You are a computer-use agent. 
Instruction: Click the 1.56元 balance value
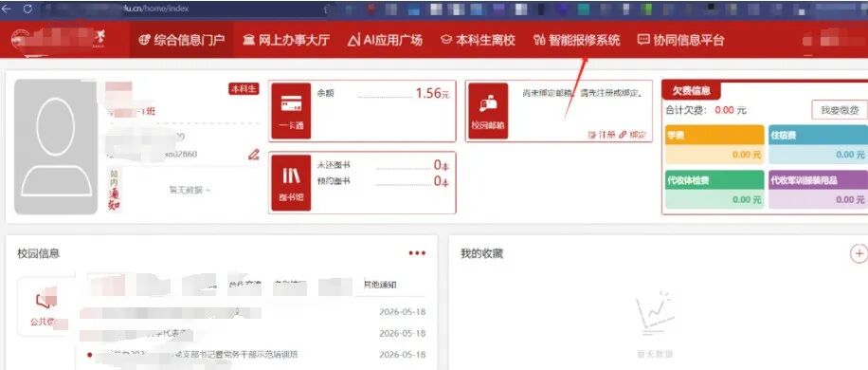432,93
